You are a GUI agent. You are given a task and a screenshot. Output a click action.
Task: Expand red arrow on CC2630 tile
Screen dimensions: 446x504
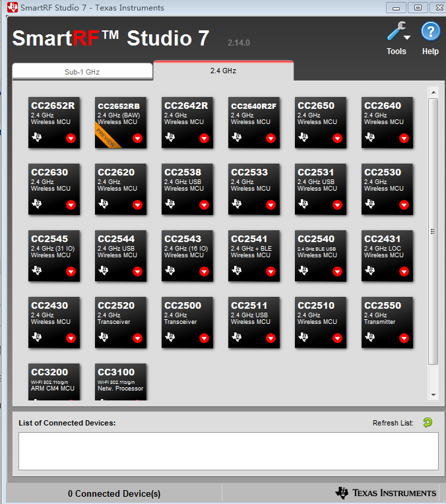(x=71, y=205)
